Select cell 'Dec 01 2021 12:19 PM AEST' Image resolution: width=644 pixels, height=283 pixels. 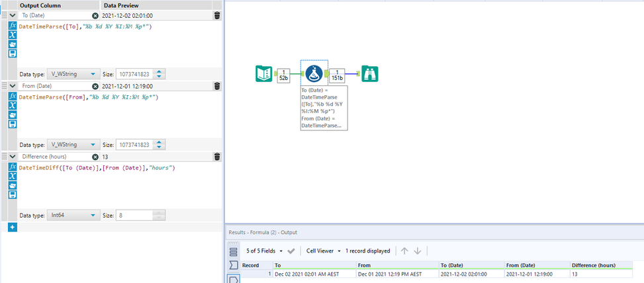[x=397, y=274]
